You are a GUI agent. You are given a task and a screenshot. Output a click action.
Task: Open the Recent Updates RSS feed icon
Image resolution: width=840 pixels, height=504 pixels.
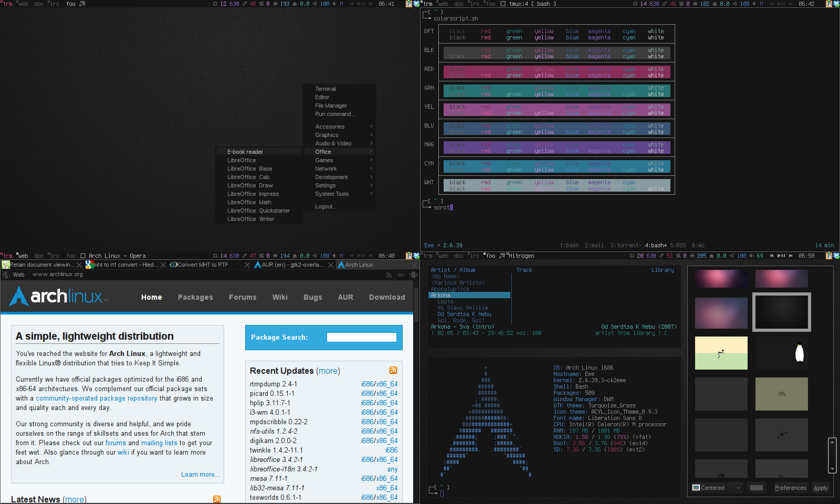tap(393, 370)
